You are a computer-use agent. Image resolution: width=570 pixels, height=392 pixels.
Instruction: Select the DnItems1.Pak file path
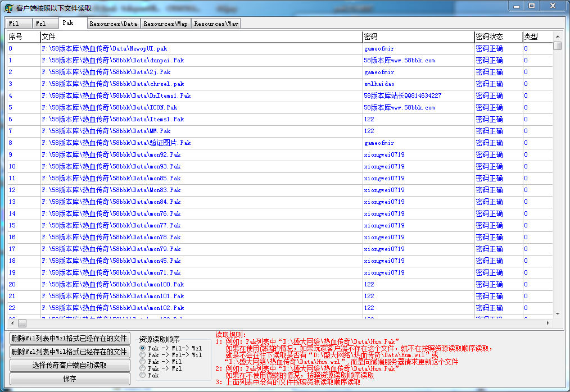(116, 95)
